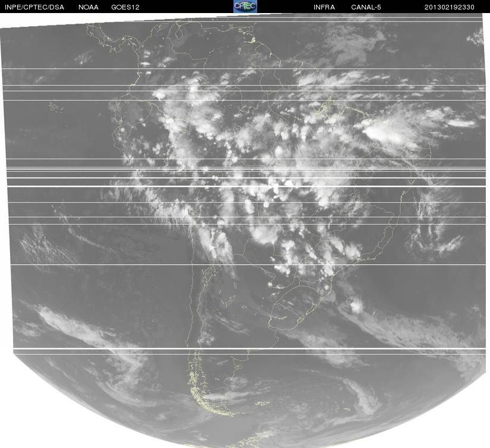Image resolution: width=490 pixels, height=448 pixels.
Task: Click the GOES12 satellite label
Action: click(125, 7)
